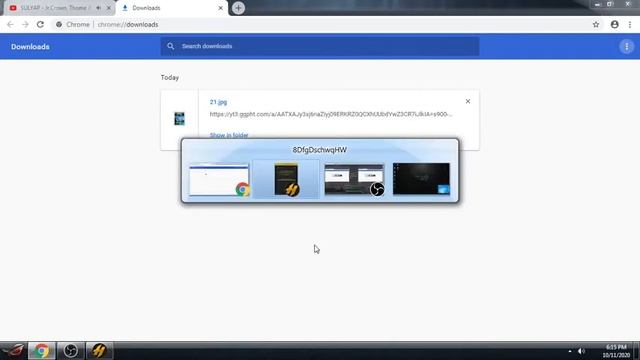
Task: Open the yellow lightning app in the taskbar
Action: [99, 351]
